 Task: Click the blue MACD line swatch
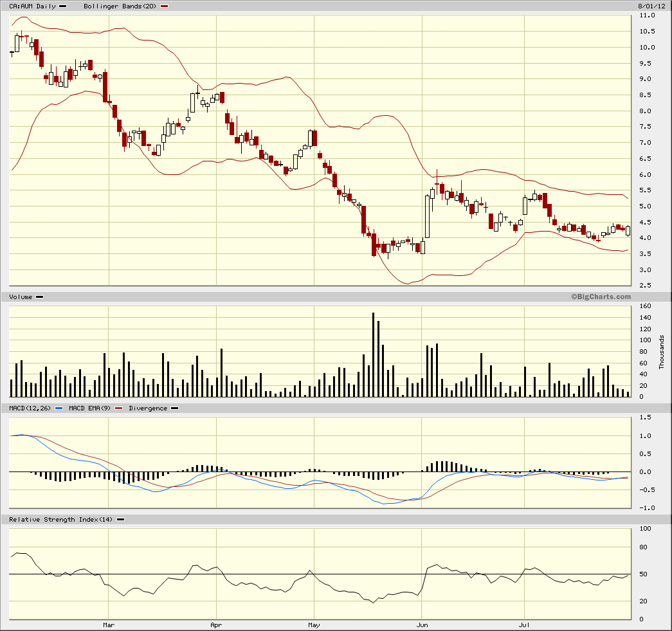[x=59, y=408]
